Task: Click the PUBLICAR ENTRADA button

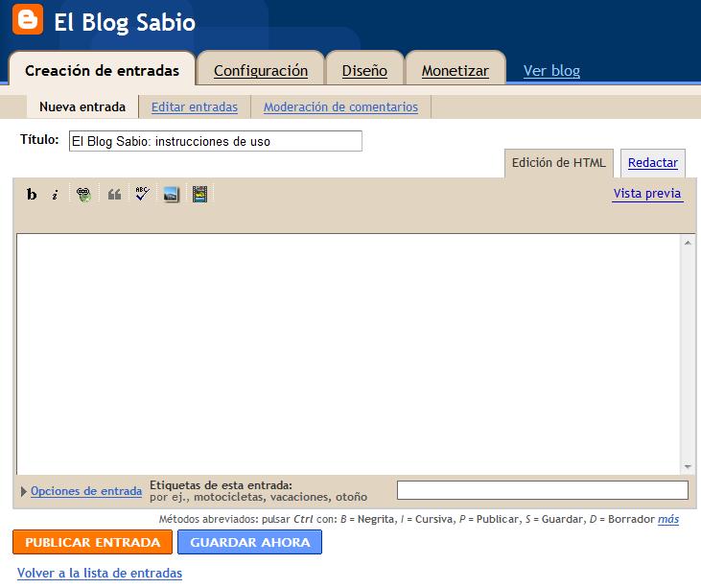Action: (x=93, y=542)
